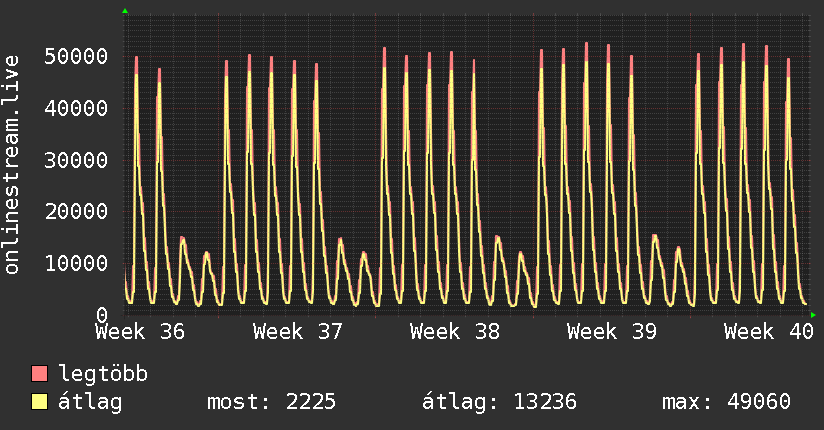Click the green arrow ending the x-axis
Screen dimensions: 824x430
pos(813,315)
